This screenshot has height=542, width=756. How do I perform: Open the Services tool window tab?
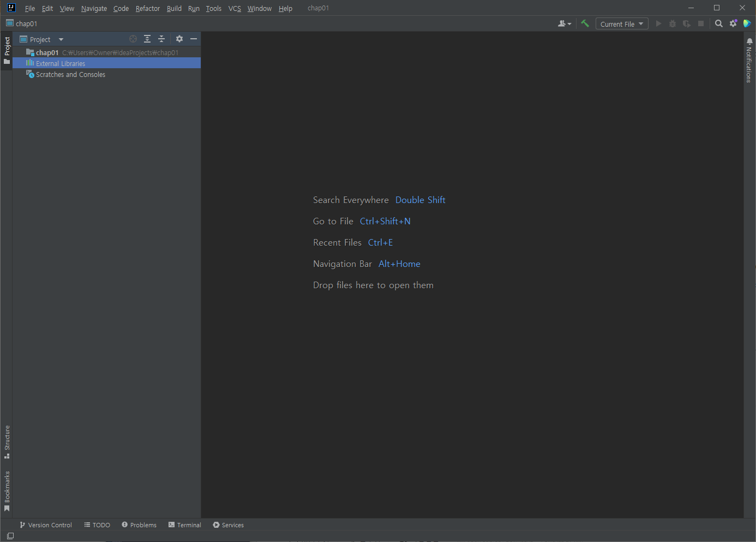229,525
